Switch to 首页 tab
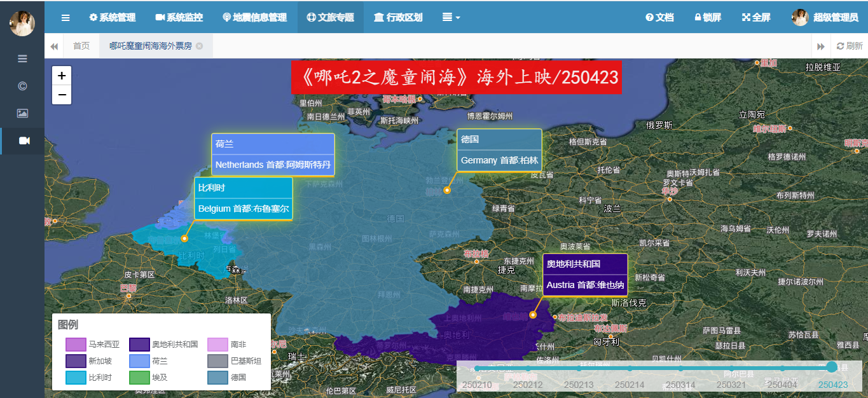This screenshot has width=868, height=398. pos(81,46)
